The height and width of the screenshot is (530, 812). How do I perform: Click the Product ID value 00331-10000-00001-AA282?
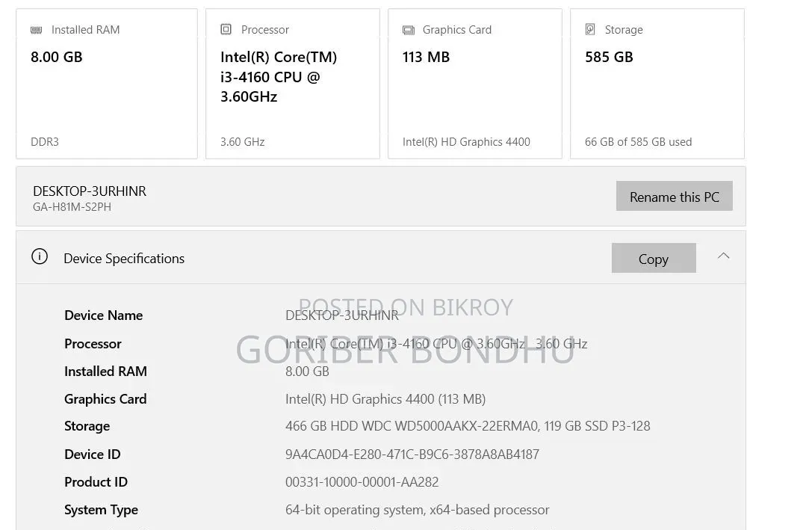(x=362, y=482)
